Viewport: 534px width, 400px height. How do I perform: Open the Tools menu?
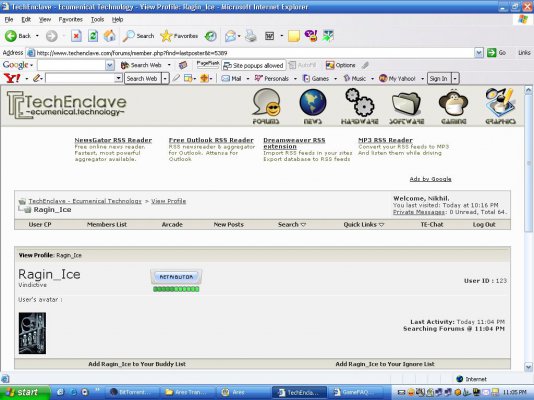pos(97,19)
